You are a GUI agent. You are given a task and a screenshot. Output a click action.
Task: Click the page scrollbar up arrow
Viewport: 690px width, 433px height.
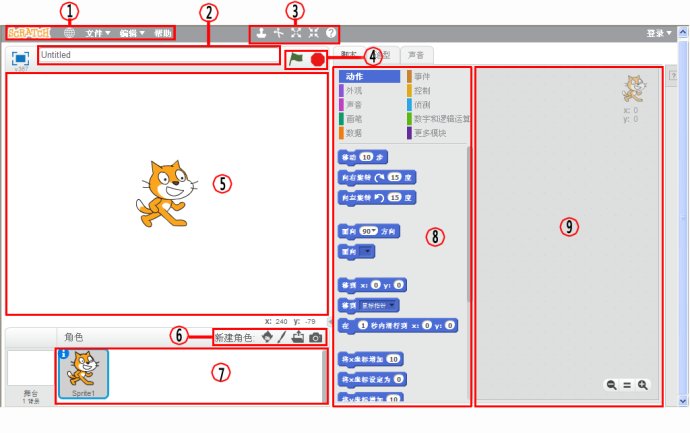(683, 33)
